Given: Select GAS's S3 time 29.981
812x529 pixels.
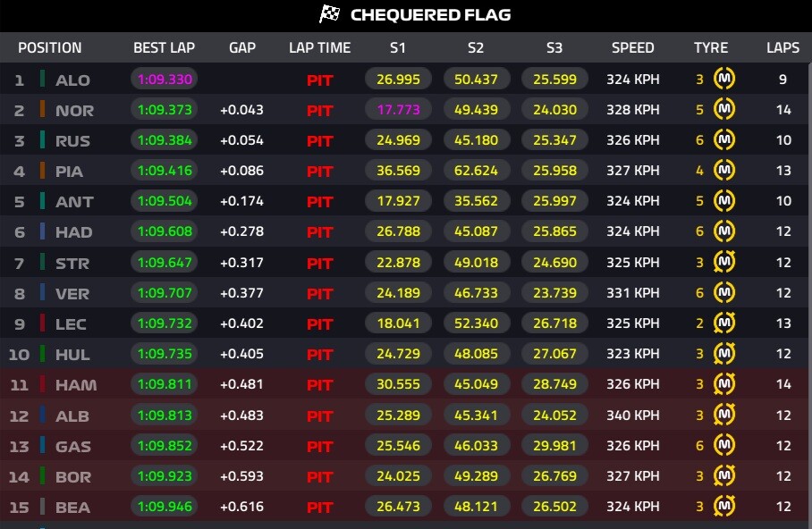Looking at the screenshot, I should [554, 445].
